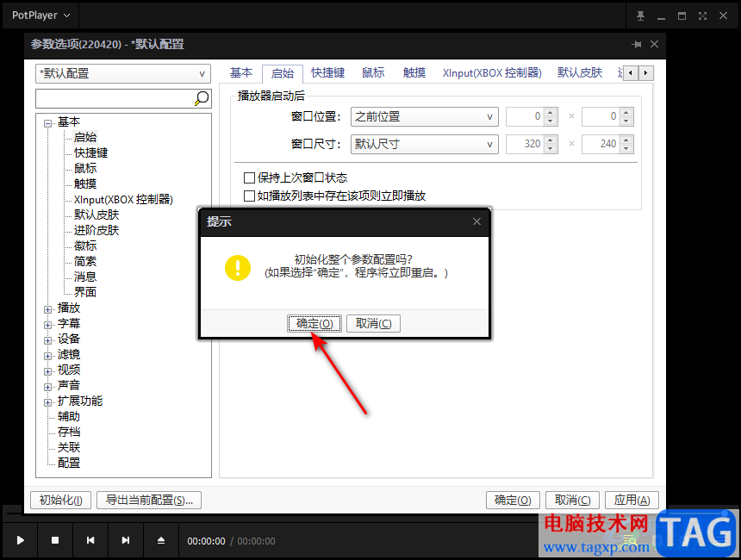Enable 保持上次窗口状态 checkbox

tap(249, 177)
